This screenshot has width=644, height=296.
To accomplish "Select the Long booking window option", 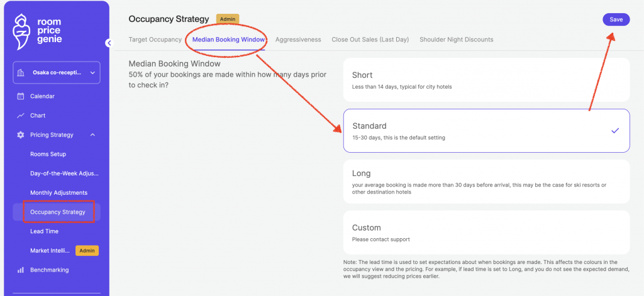I will click(486, 182).
